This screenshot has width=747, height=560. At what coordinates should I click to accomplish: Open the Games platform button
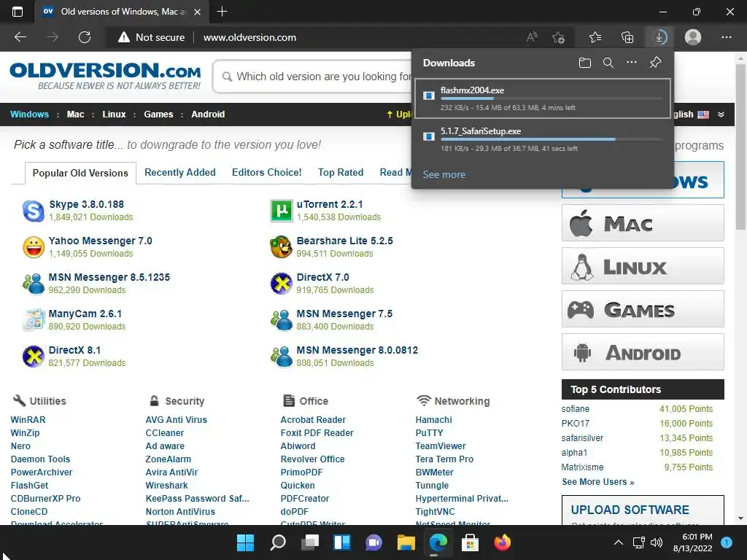[643, 309]
